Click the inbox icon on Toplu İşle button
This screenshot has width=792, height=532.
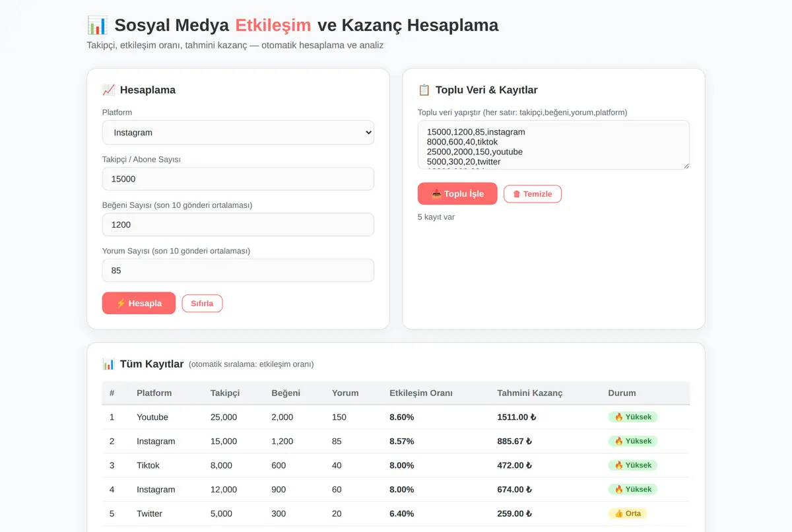(x=436, y=193)
